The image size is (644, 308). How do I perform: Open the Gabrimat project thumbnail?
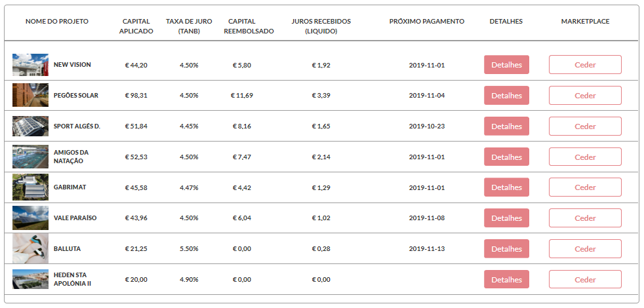[x=30, y=187]
